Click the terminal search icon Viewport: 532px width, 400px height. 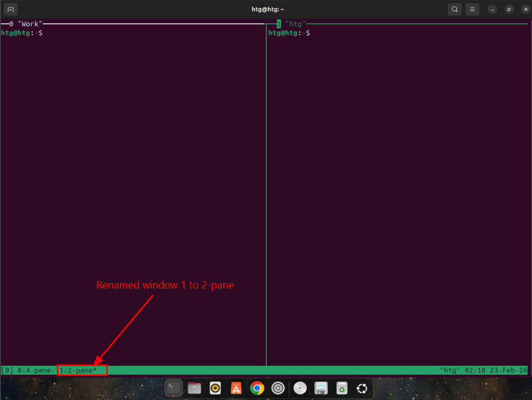pyautogui.click(x=454, y=9)
